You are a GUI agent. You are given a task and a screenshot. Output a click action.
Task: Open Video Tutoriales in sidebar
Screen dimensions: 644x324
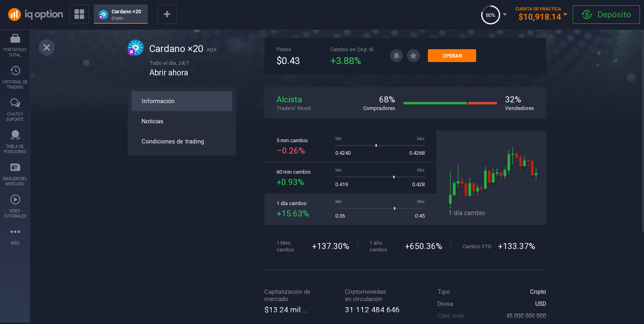point(15,206)
